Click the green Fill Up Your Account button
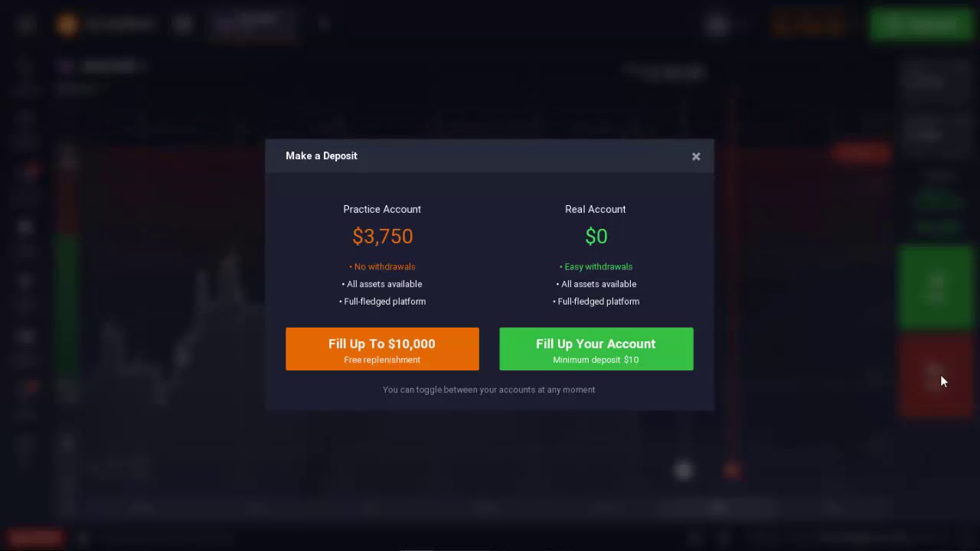This screenshot has height=551, width=980. [x=596, y=349]
